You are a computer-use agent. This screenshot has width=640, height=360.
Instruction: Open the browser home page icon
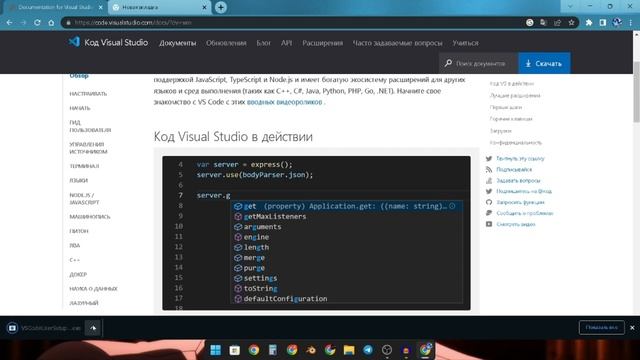click(51, 22)
